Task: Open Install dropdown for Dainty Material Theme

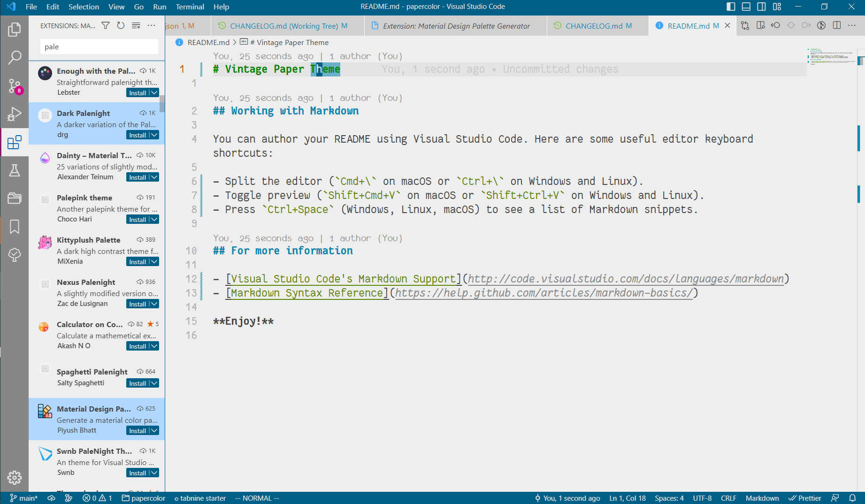Action: point(154,177)
